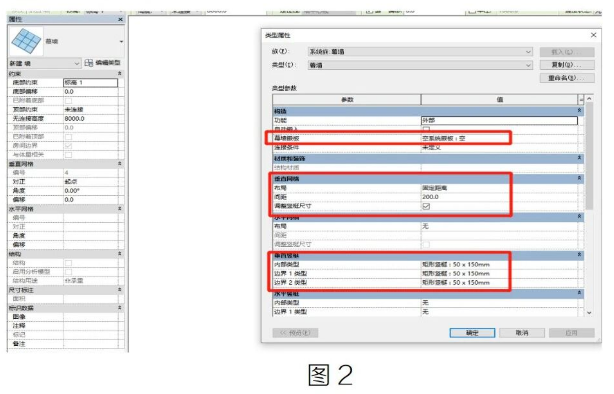Collapse the 材质和装饰 group in type dialog
This screenshot has height=394, width=614.
click(580, 158)
